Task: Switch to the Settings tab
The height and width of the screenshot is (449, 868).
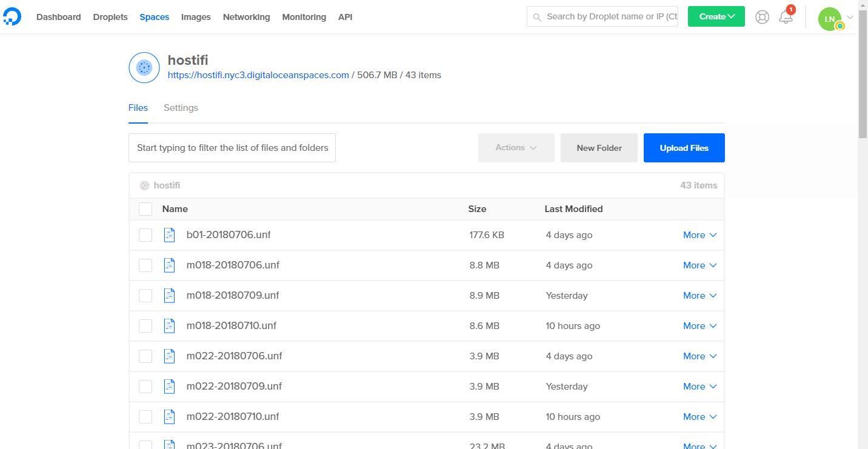Action: pyautogui.click(x=181, y=107)
